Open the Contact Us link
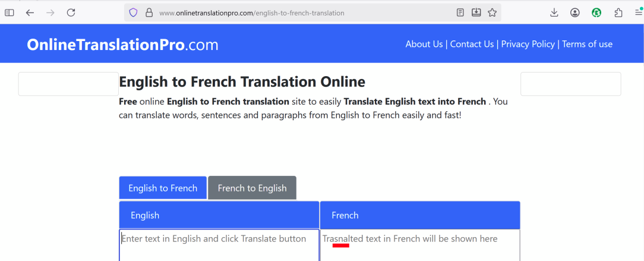 472,44
